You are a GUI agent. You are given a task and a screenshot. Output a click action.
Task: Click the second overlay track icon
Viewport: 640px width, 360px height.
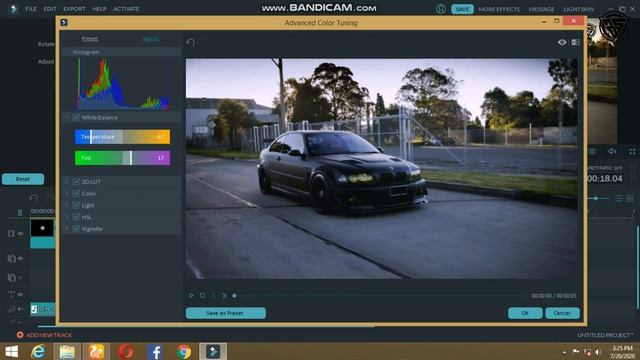tap(11, 278)
